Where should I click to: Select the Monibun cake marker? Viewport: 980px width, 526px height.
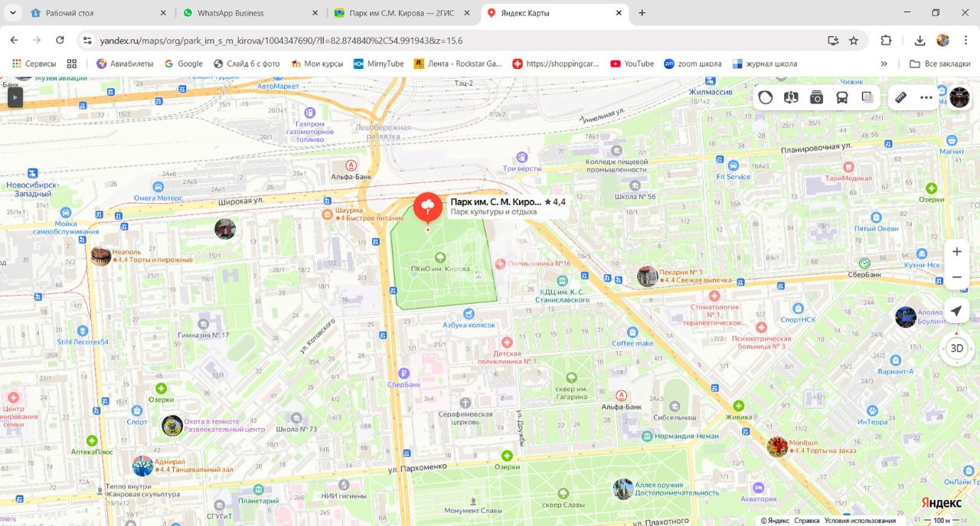pos(777,446)
